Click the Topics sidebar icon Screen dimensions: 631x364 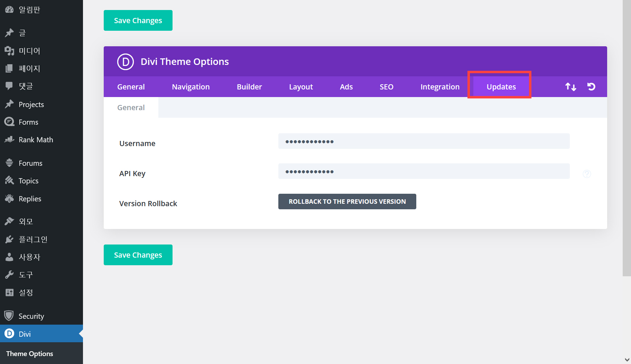point(9,181)
